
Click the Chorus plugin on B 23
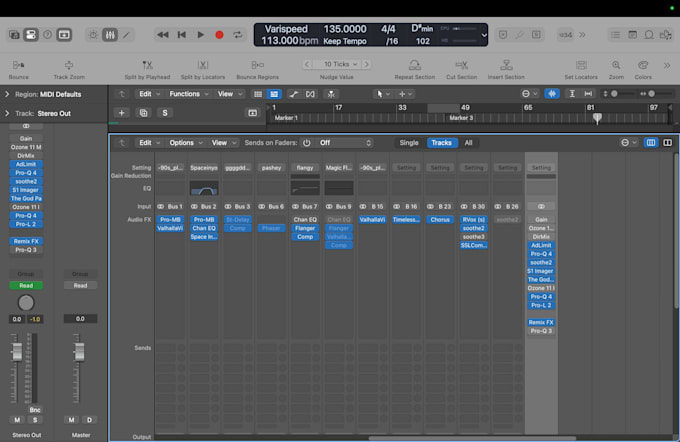pos(440,219)
